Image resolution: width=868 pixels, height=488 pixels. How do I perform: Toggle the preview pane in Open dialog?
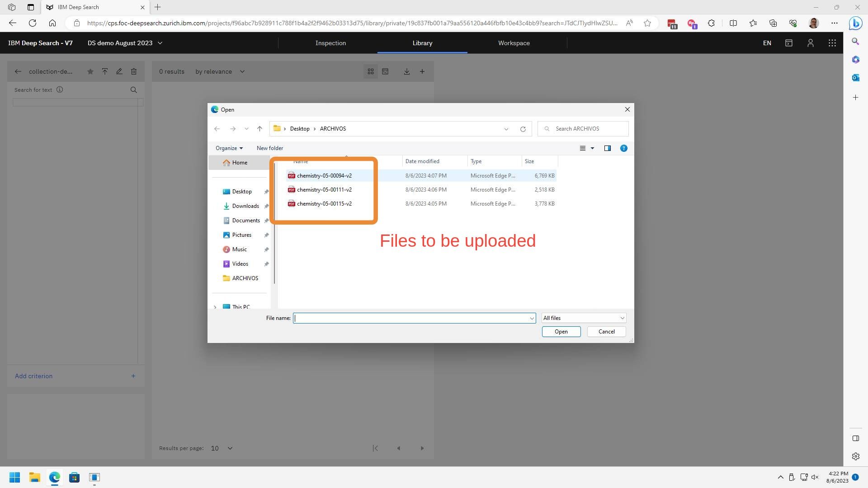click(608, 148)
